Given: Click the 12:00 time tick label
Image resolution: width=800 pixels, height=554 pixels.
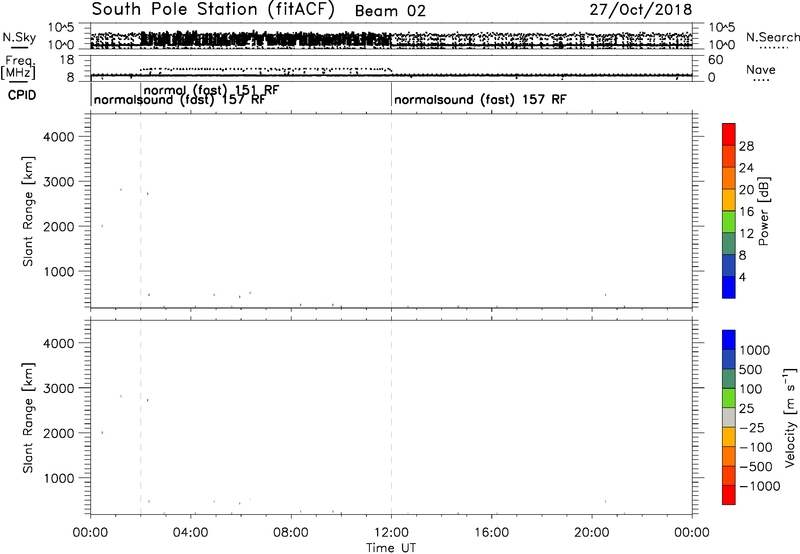Looking at the screenshot, I should click(391, 533).
